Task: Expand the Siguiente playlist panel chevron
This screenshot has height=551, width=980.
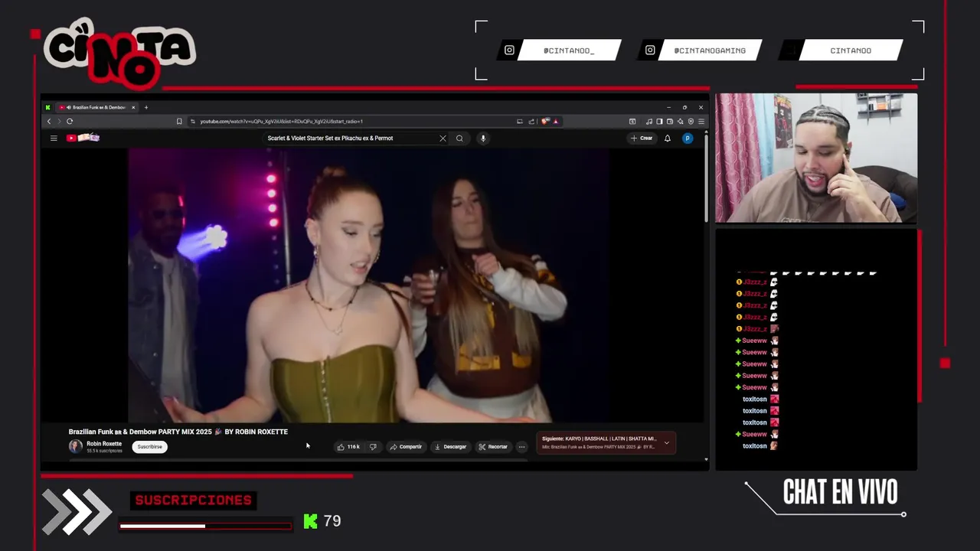Action: click(x=666, y=443)
